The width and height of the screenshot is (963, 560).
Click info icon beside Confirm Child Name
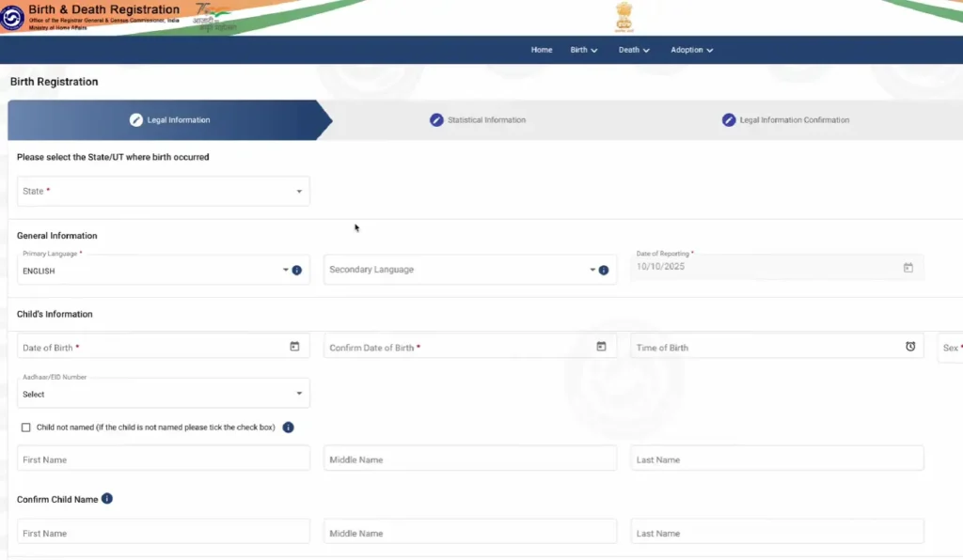107,499
